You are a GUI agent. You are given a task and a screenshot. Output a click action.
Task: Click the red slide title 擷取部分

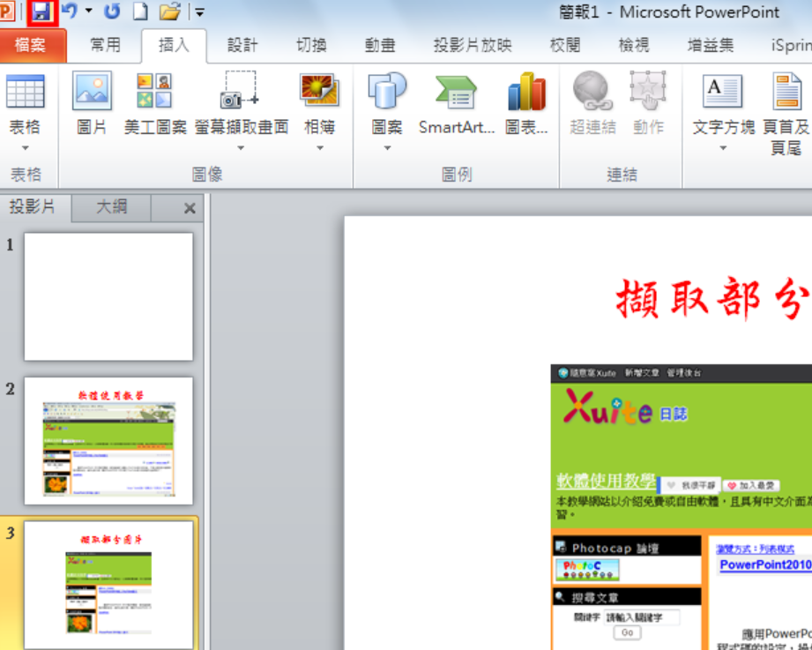pyautogui.click(x=713, y=298)
